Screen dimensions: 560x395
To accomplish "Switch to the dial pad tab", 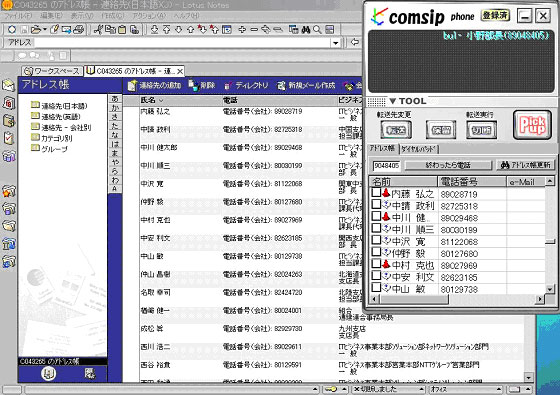I will click(419, 149).
